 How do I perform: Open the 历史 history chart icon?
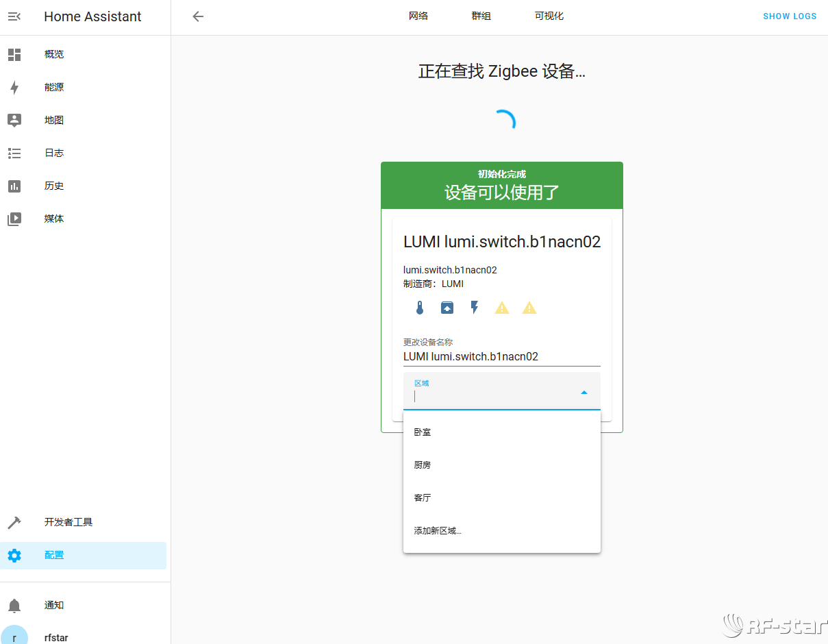[14, 186]
